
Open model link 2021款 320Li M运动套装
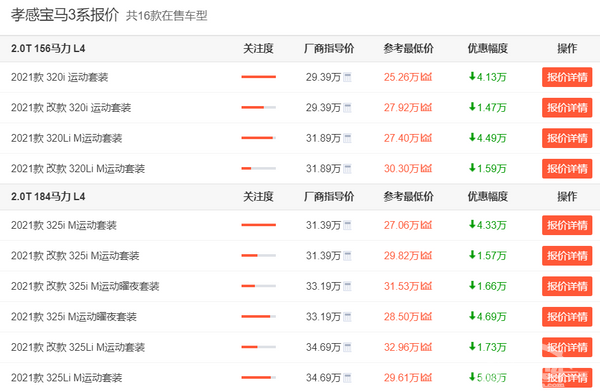[66, 138]
